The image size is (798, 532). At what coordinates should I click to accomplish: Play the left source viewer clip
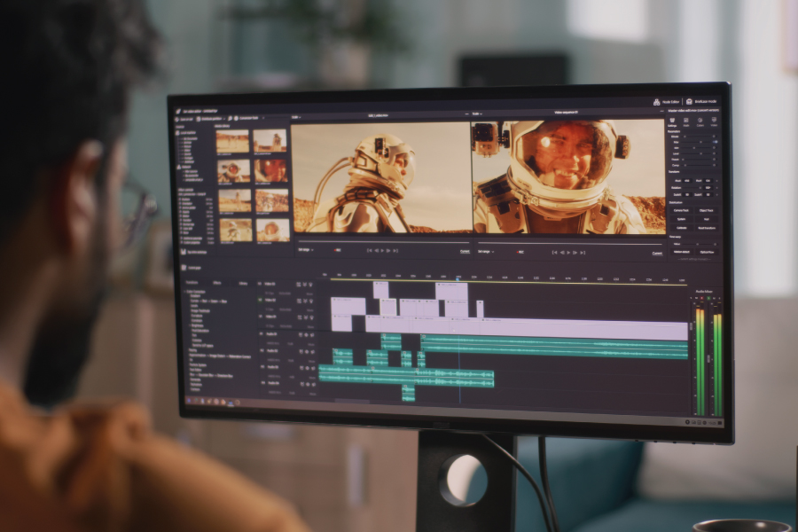point(382,250)
